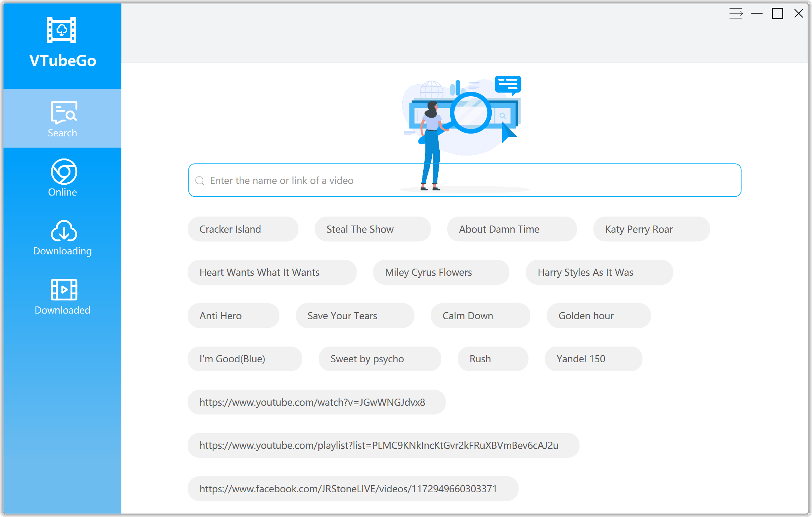Choose the Katy Perry Roar suggestion
Screen dimensions: 812x517
click(652, 229)
